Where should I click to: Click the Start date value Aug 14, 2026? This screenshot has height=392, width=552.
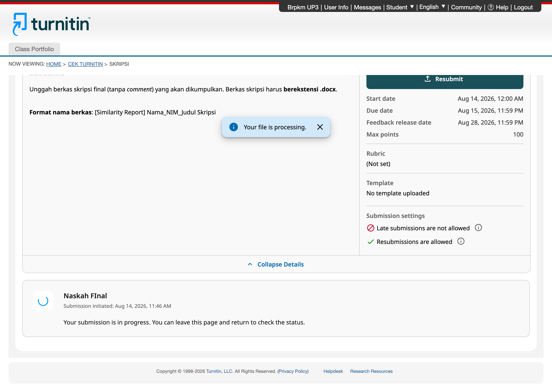(x=490, y=98)
